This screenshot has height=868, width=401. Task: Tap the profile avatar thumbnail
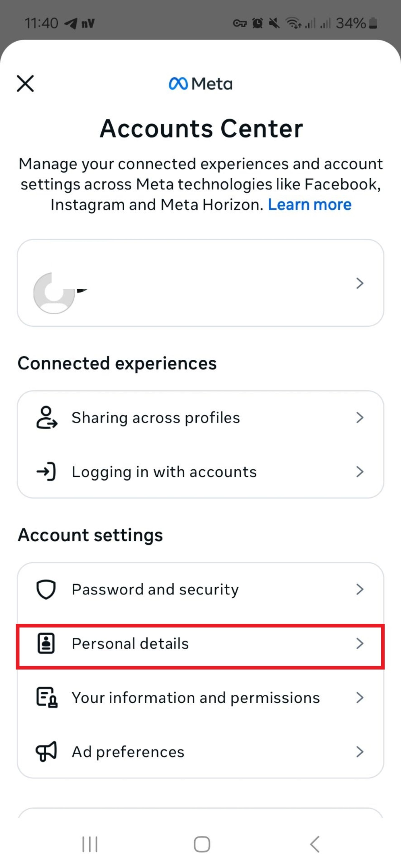[54, 293]
